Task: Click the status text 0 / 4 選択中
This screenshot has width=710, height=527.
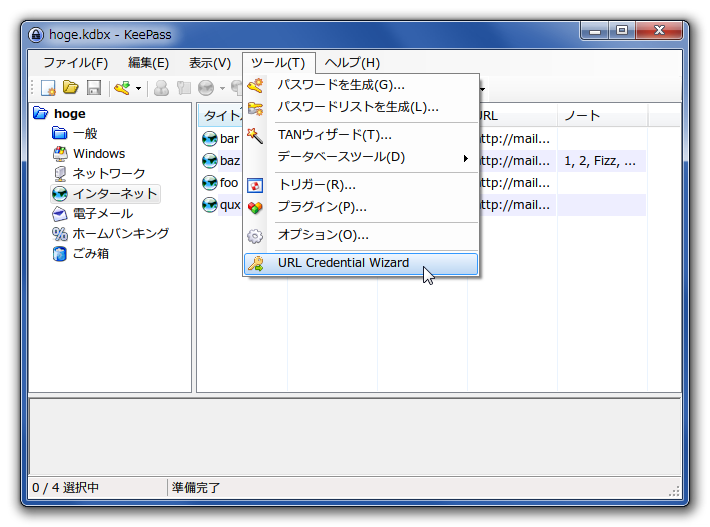Action: [x=65, y=488]
